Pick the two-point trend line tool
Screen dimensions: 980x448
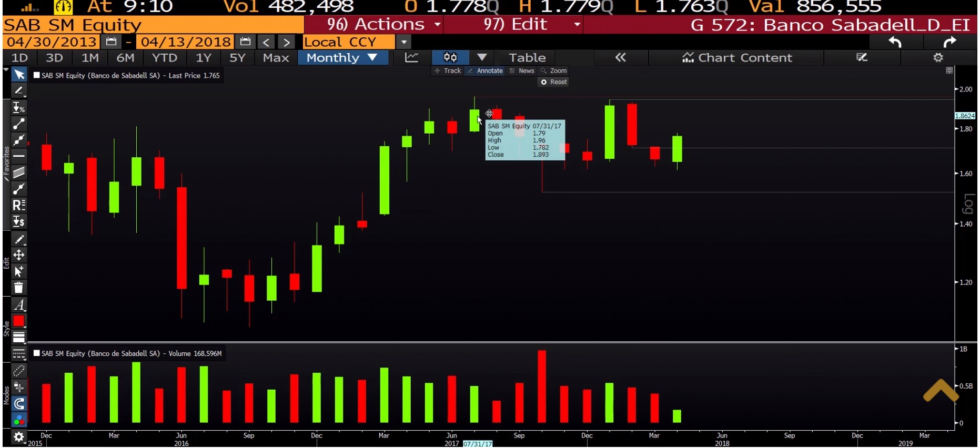pos(19,124)
